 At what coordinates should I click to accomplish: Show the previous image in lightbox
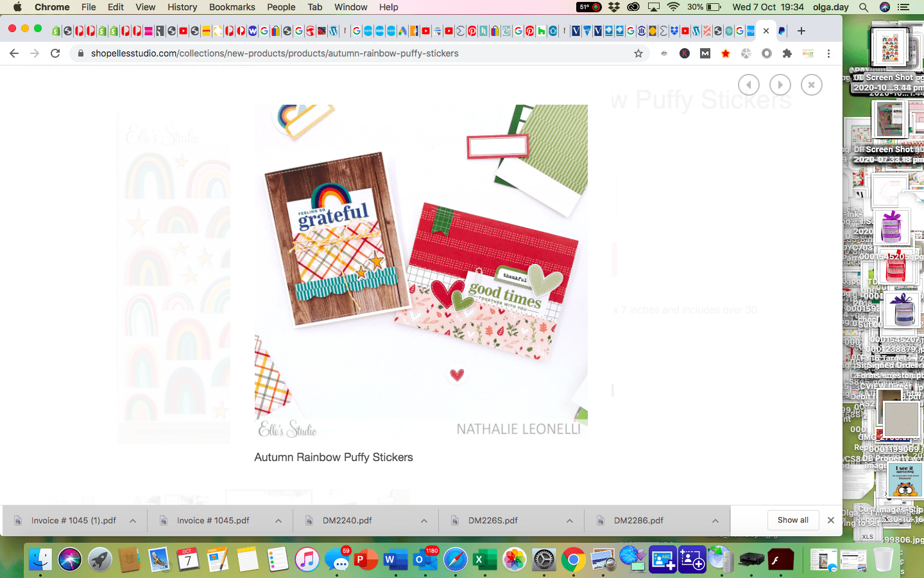point(749,85)
